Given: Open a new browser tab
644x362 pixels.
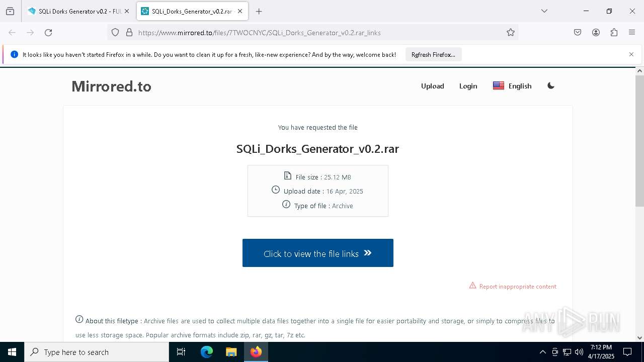Looking at the screenshot, I should click(259, 11).
